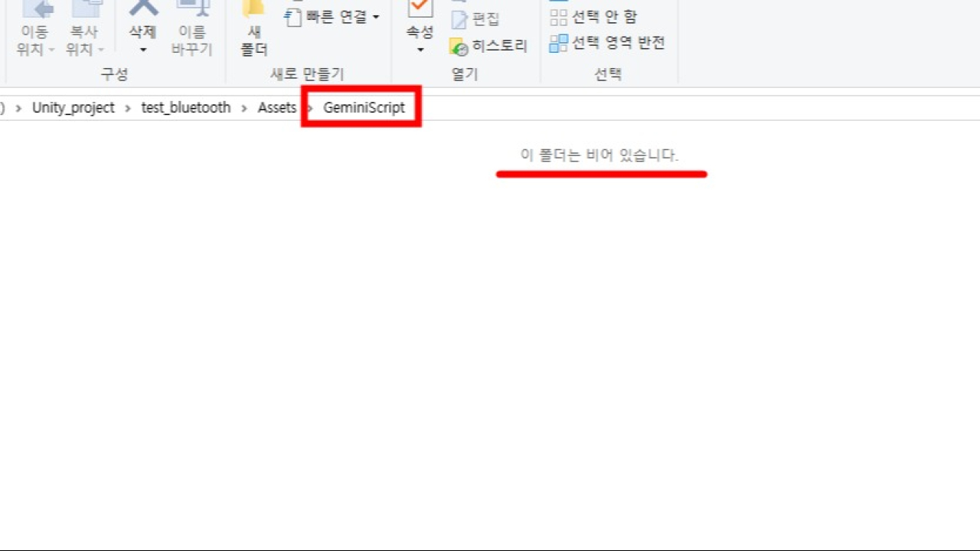Open the dropdown arrow under Properties (속성)
Image resolution: width=980 pixels, height=551 pixels.
pos(420,50)
